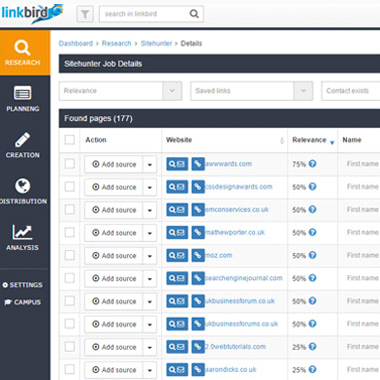Open the Planning section in sidebar

pyautogui.click(x=23, y=99)
